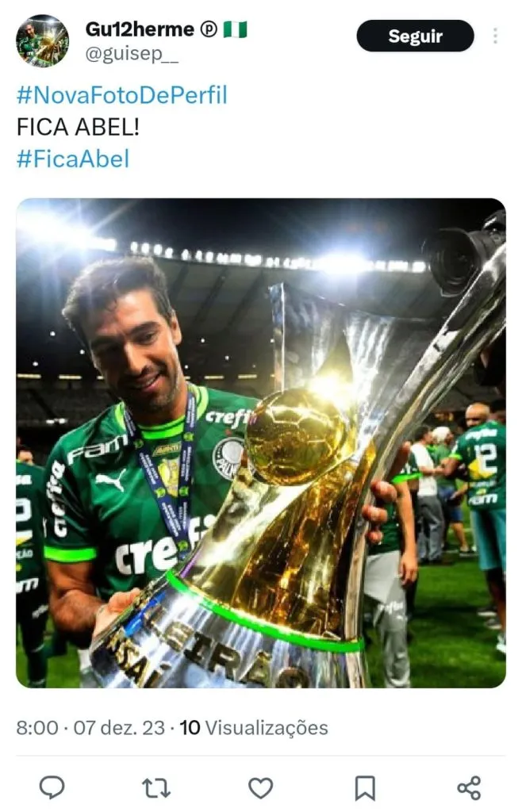Click the Palmeiras crest in the photo
The image size is (522, 812).
pyautogui.click(x=229, y=458)
